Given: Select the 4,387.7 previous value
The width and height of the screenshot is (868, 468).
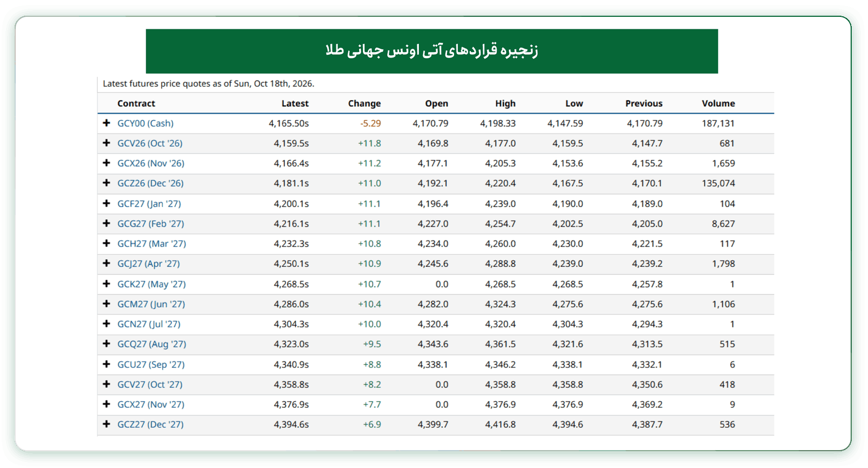Looking at the screenshot, I should pos(647,425).
